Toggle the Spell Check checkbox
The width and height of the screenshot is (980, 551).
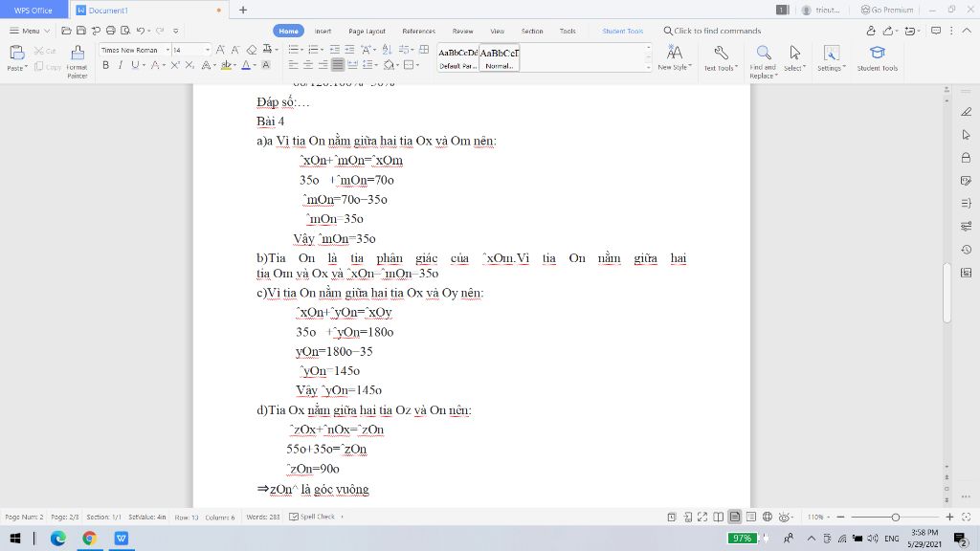pyautogui.click(x=294, y=517)
